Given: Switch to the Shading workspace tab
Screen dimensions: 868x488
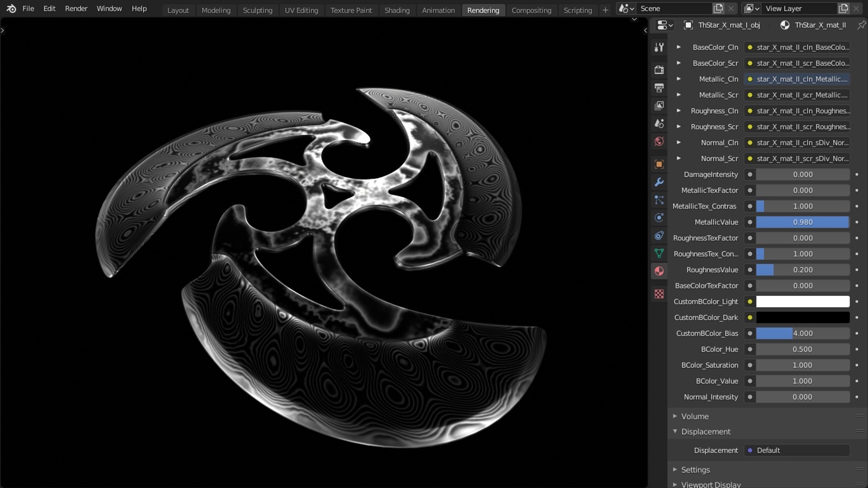Looking at the screenshot, I should (x=397, y=10).
